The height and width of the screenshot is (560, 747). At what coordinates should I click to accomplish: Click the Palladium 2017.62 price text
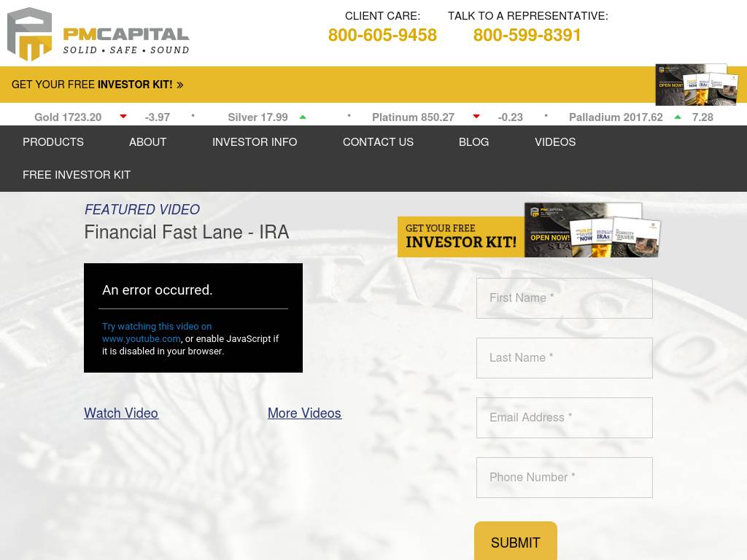[616, 117]
